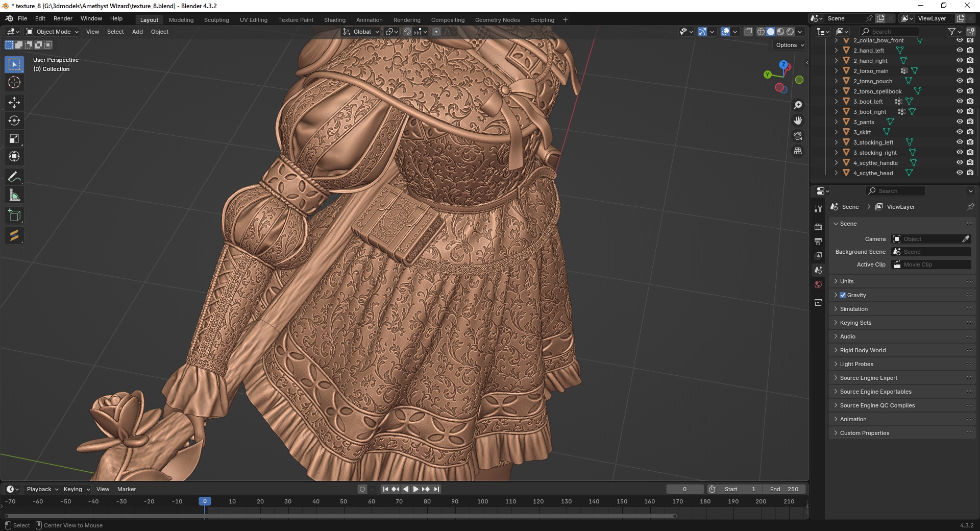Select the Scale tool
Viewport: 980px width, 531px height.
pyautogui.click(x=14, y=139)
